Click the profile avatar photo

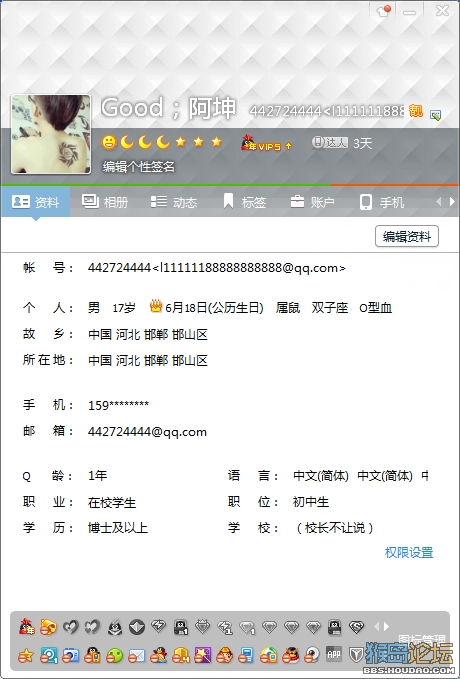click(x=51, y=134)
